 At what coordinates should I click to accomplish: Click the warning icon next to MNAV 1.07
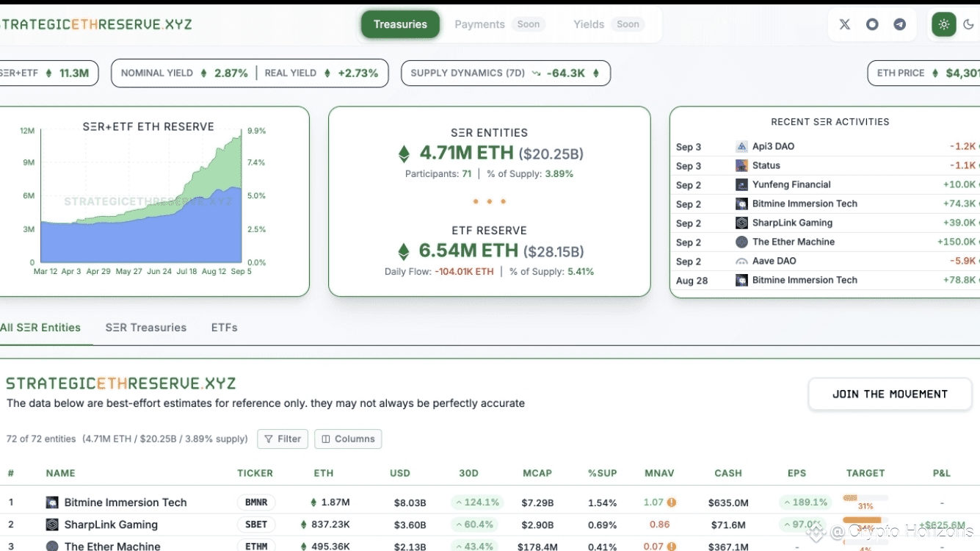671,503
